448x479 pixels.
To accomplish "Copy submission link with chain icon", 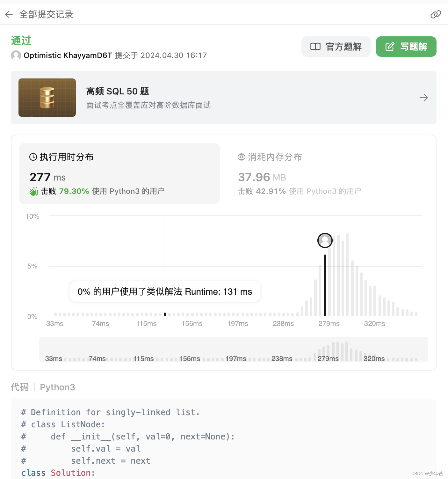I will pyautogui.click(x=436, y=14).
